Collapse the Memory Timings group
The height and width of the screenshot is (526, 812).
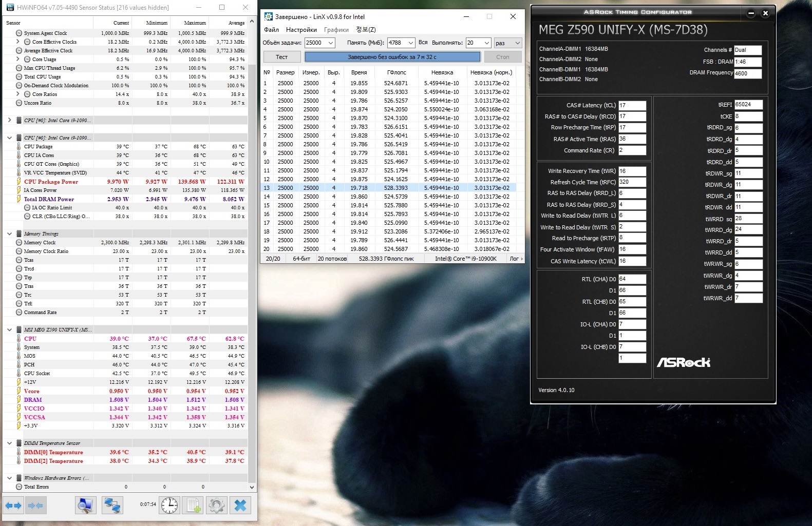coord(9,234)
